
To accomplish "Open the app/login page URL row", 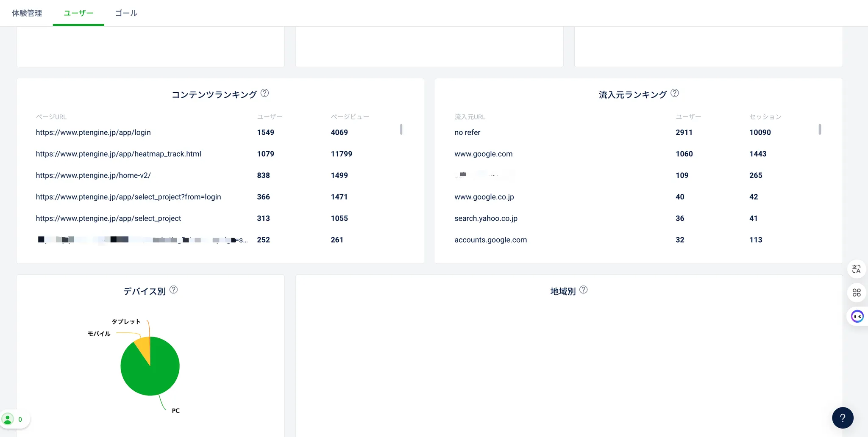I will coord(93,133).
